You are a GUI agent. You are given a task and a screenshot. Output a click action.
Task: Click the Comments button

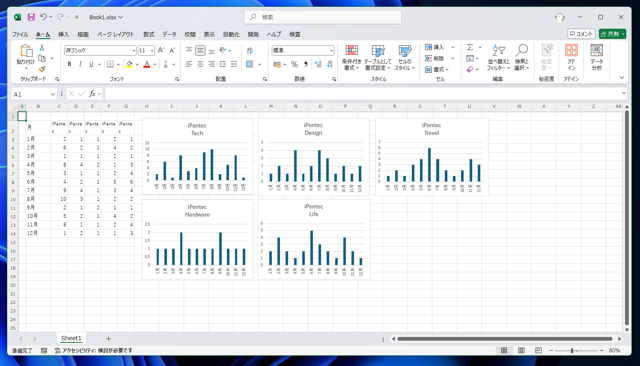[x=581, y=34]
